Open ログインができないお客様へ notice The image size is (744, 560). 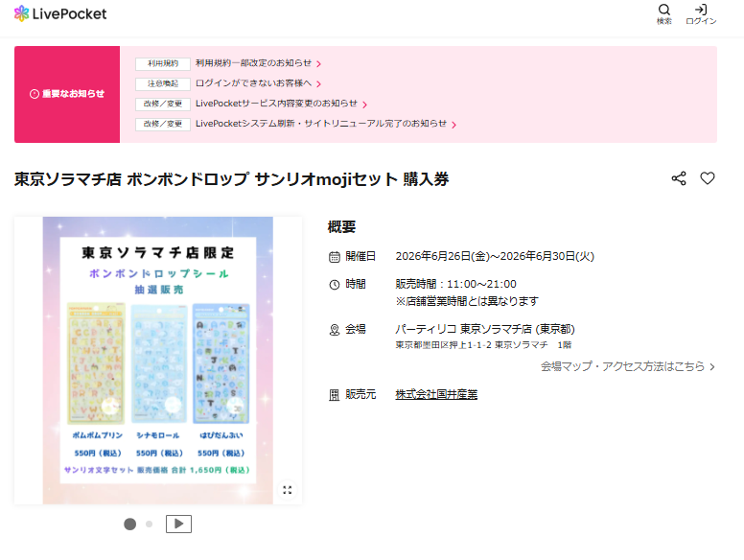click(258, 83)
